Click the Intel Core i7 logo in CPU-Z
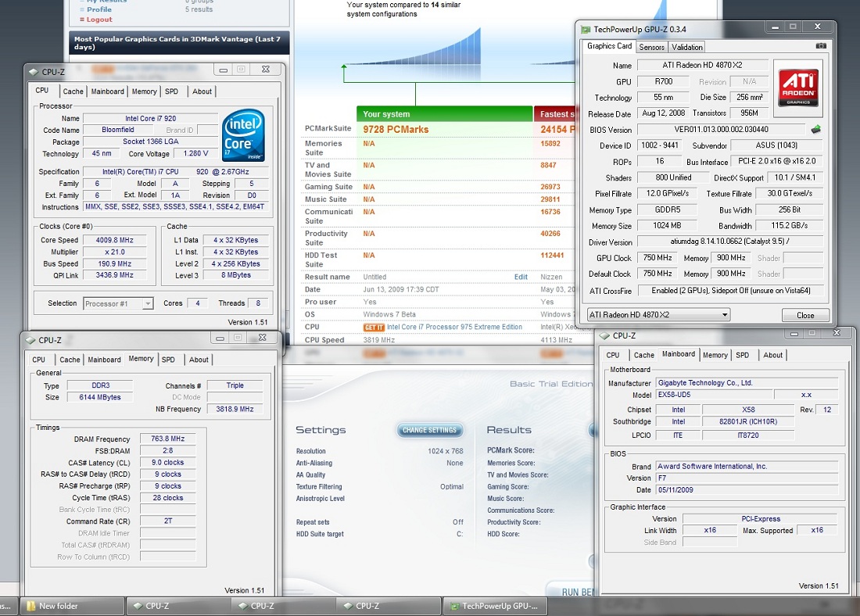Viewport: 860px width, 616px height. (243, 135)
